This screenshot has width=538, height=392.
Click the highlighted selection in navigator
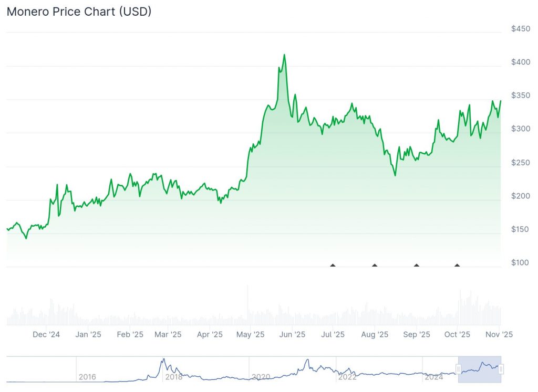[480, 369]
